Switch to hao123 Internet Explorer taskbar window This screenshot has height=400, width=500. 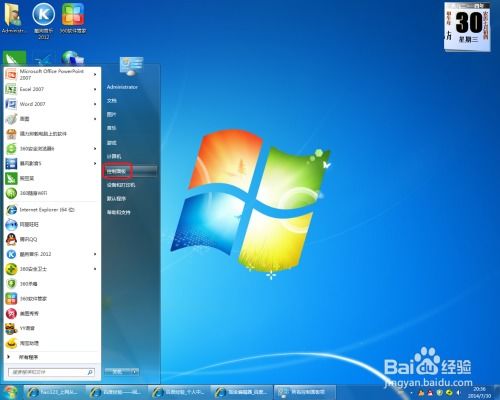53,392
